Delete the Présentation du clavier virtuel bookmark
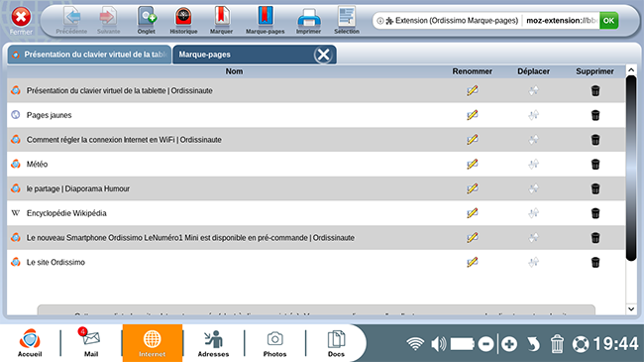Viewport: 644px width, 362px height. [x=595, y=90]
